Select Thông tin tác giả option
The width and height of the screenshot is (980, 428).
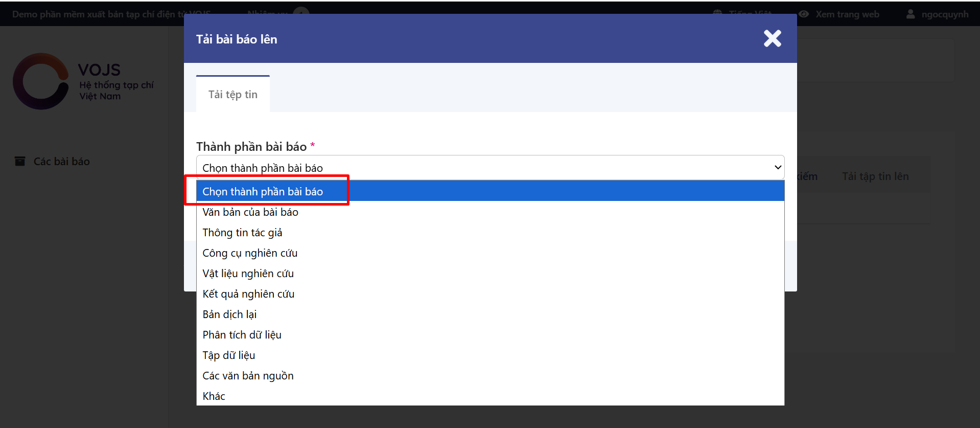click(x=242, y=233)
